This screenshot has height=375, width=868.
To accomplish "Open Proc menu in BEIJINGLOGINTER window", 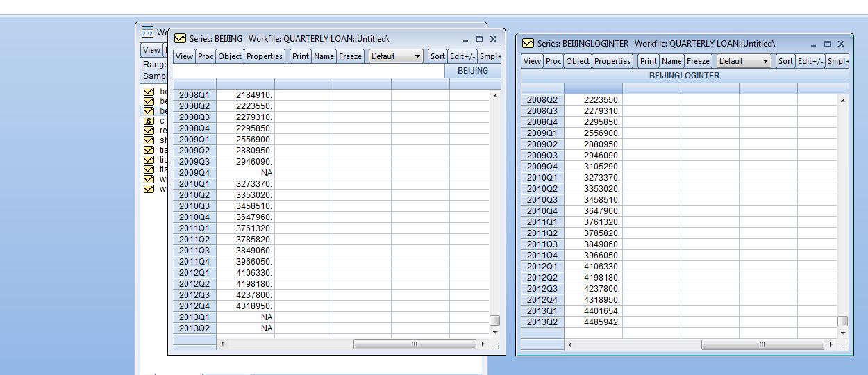I will tap(553, 61).
